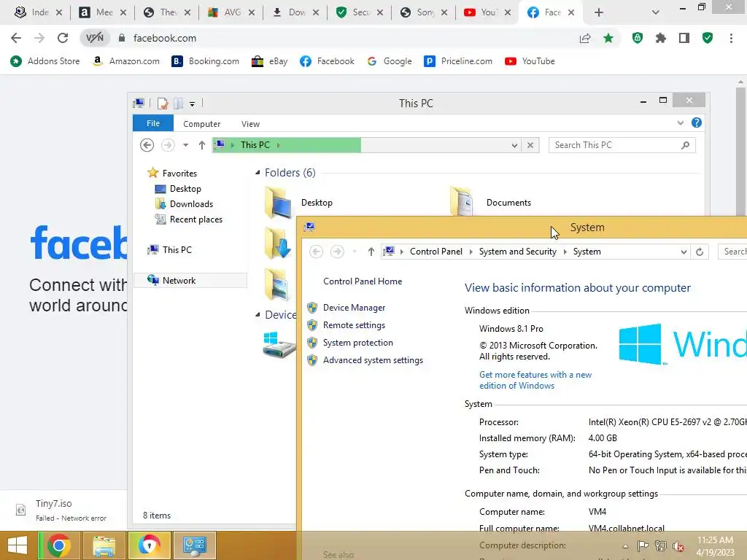This screenshot has width=747, height=560.
Task: Open Device Manager link
Action: (354, 308)
